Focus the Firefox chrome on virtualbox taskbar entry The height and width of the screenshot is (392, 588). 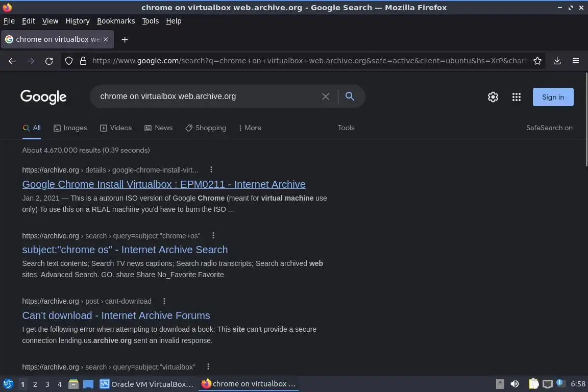coord(249,384)
